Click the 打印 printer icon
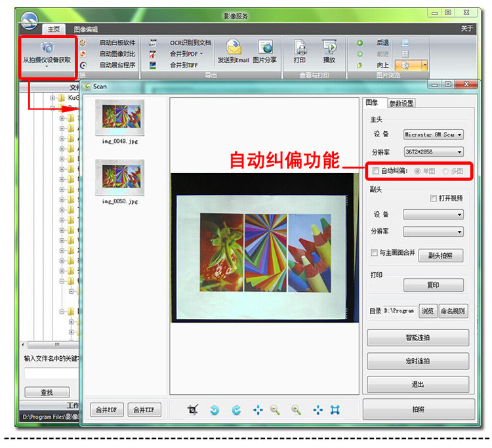492x448 pixels. tap(300, 47)
